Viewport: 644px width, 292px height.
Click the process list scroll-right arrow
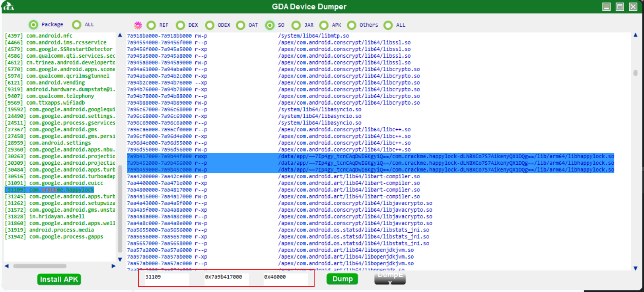[x=114, y=266]
